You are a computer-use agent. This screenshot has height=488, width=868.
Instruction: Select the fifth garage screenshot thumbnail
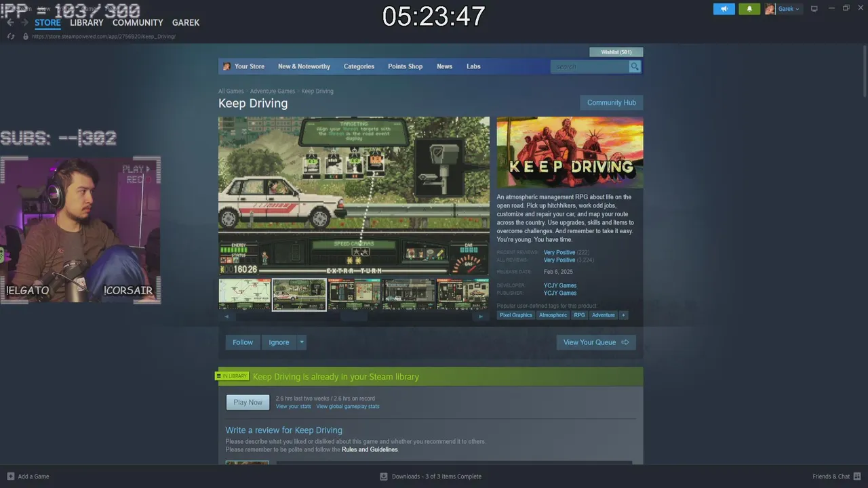coord(462,294)
